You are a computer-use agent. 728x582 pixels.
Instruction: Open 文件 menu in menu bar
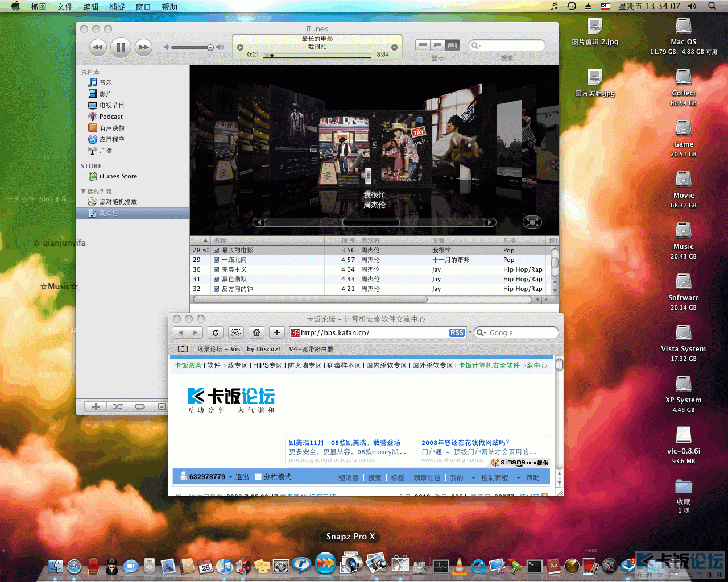(65, 7)
